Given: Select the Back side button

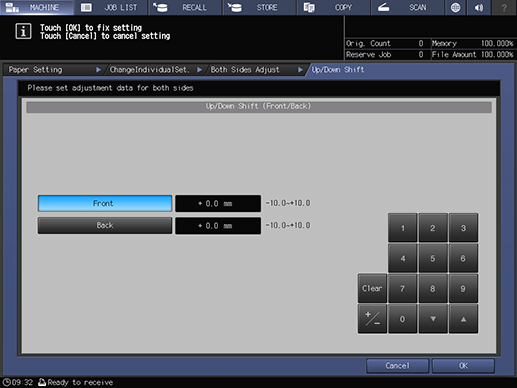Looking at the screenshot, I should [105, 226].
